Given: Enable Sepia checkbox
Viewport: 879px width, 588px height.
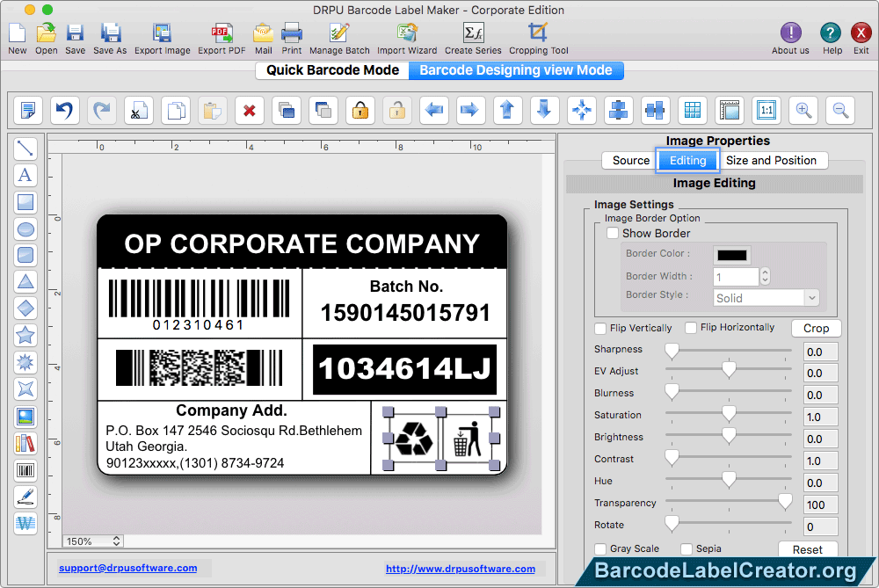Looking at the screenshot, I should click(x=686, y=548).
